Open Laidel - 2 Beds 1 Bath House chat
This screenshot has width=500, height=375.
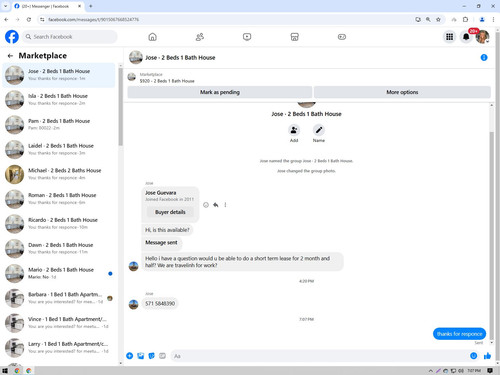pos(59,149)
